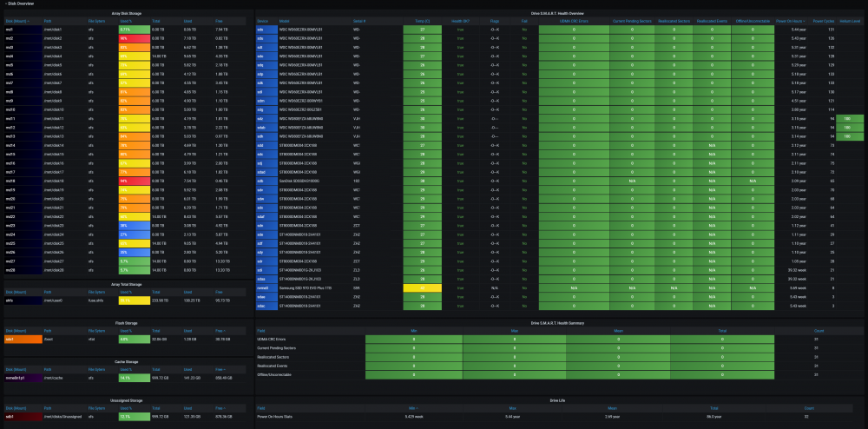Sort S.M.A.R.T. overview by Power On Hours
The height and width of the screenshot is (429, 868).
pos(791,21)
